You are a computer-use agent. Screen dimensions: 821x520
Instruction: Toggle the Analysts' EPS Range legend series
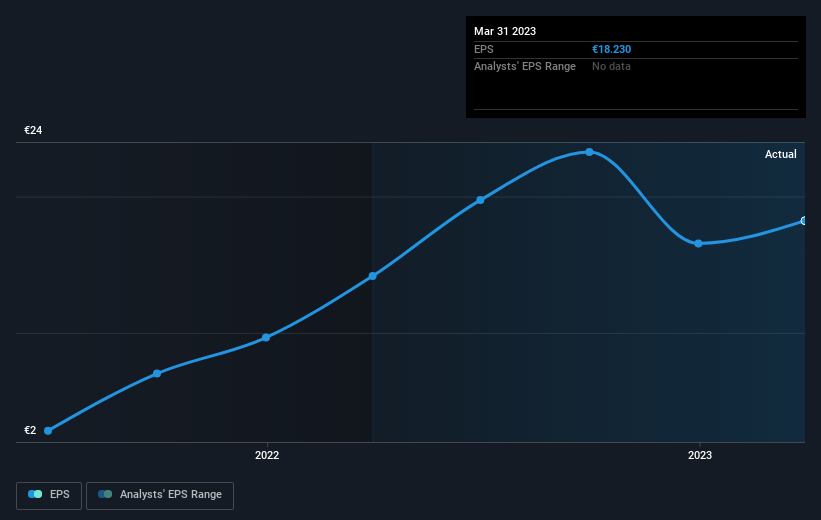[160, 495]
